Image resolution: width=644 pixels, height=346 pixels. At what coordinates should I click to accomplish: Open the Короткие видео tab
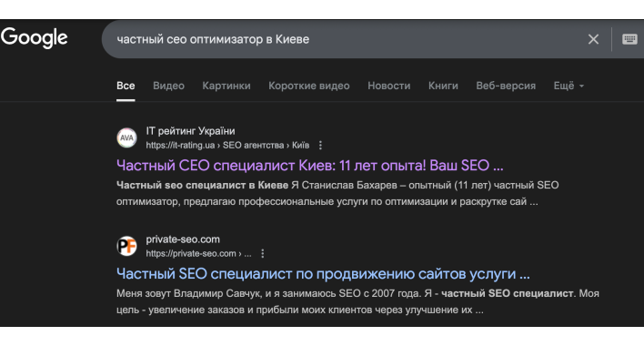[x=309, y=86]
